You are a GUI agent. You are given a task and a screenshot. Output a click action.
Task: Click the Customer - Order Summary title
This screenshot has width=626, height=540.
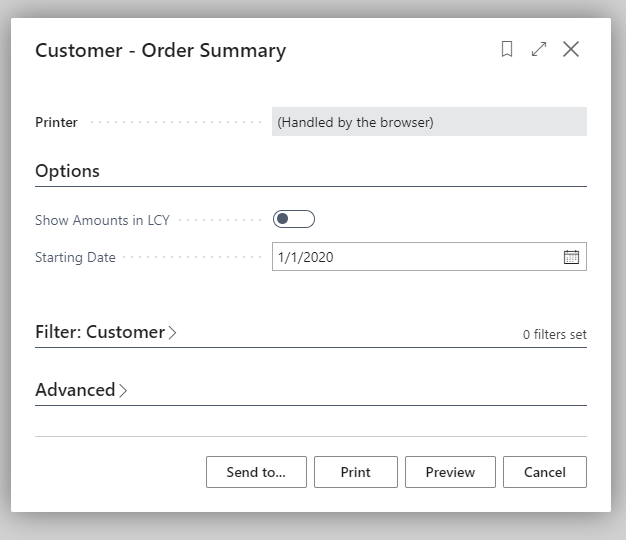160,51
